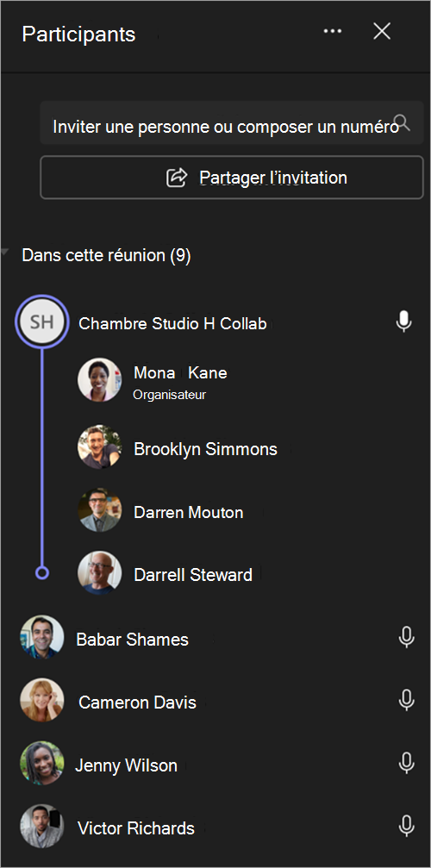Image resolution: width=431 pixels, height=868 pixels.
Task: Mute Cameron Davis via microphone icon
Action: (407, 700)
